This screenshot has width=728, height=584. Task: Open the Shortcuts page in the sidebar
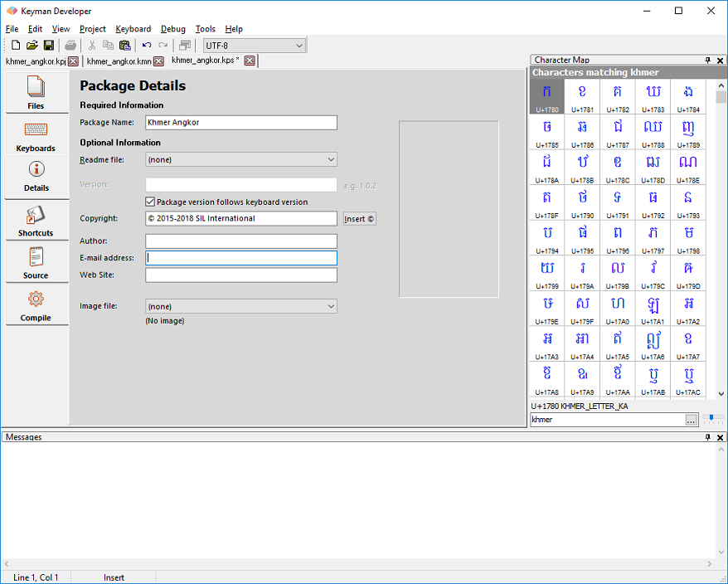(36, 221)
